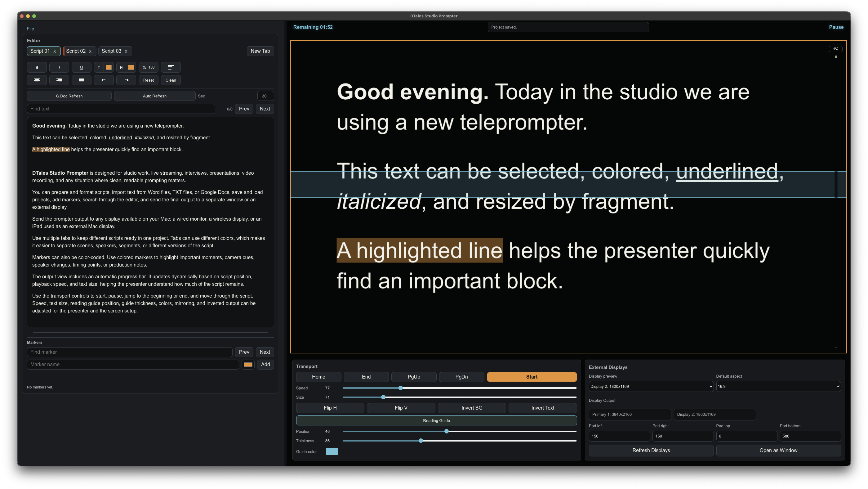The image size is (868, 489).
Task: Reset formatting button
Action: coord(148,80)
